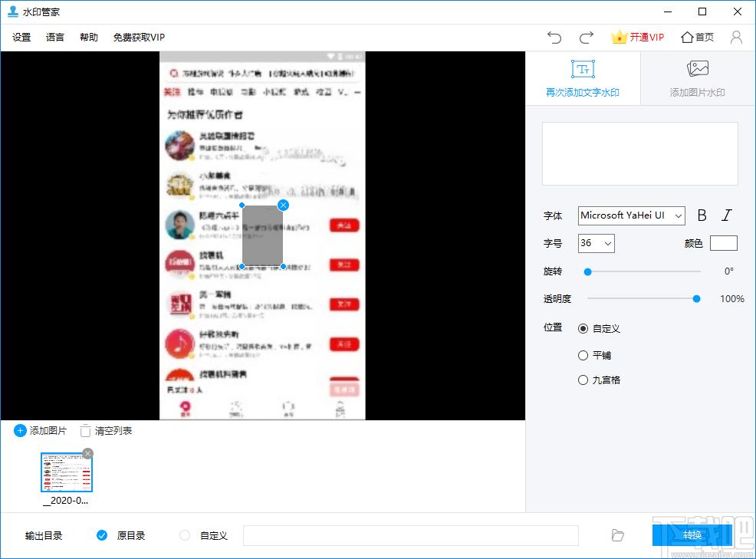Viewport: 756px width, 559px height.
Task: Click the redo arrow icon
Action: 587,37
